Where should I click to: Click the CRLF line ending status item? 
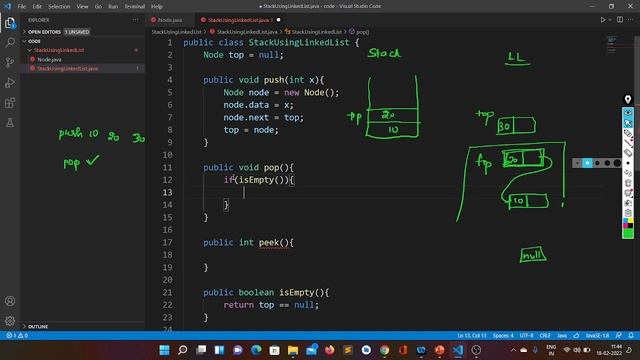(x=545, y=336)
